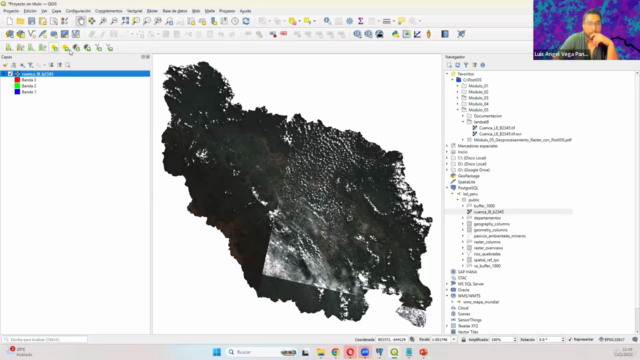This screenshot has height=360, width=640.
Task: Click the Zoom Full extent icon
Action: coord(125,21)
